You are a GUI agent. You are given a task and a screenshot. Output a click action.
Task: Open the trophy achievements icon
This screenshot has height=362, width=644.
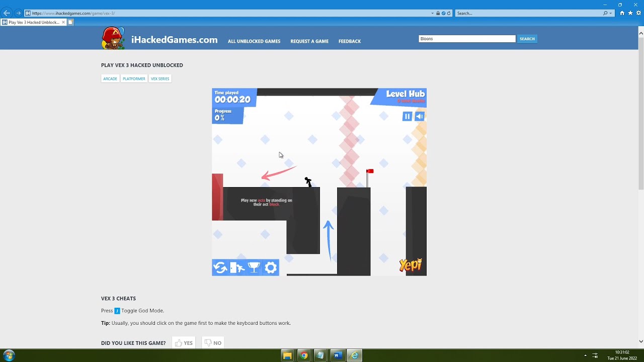[x=254, y=267]
